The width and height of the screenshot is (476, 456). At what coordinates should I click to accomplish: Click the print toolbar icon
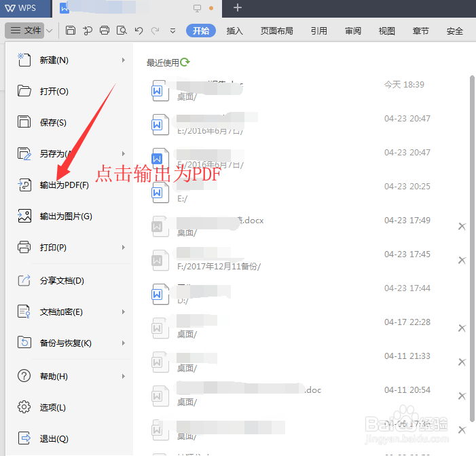[105, 31]
